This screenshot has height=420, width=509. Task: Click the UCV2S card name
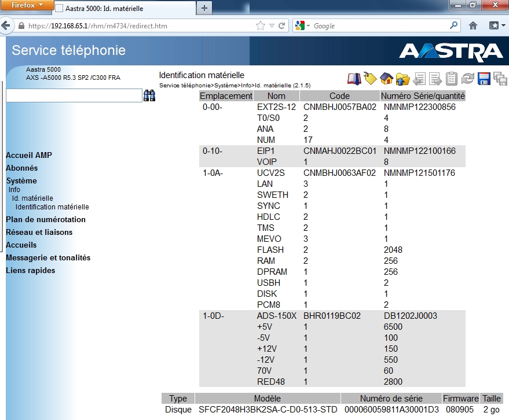[x=271, y=173]
